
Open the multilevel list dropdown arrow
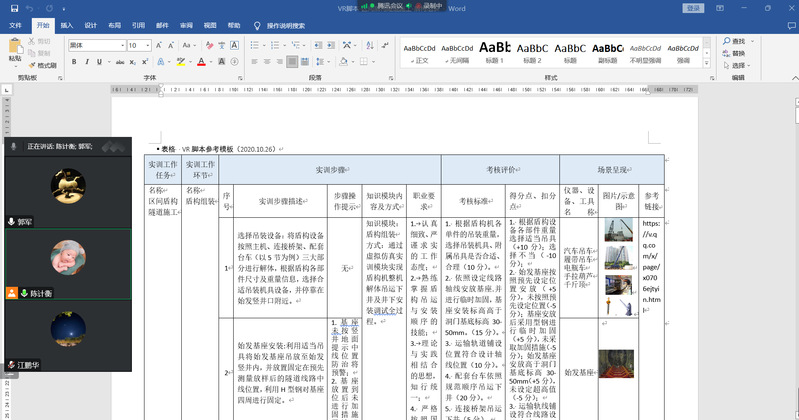(305, 45)
